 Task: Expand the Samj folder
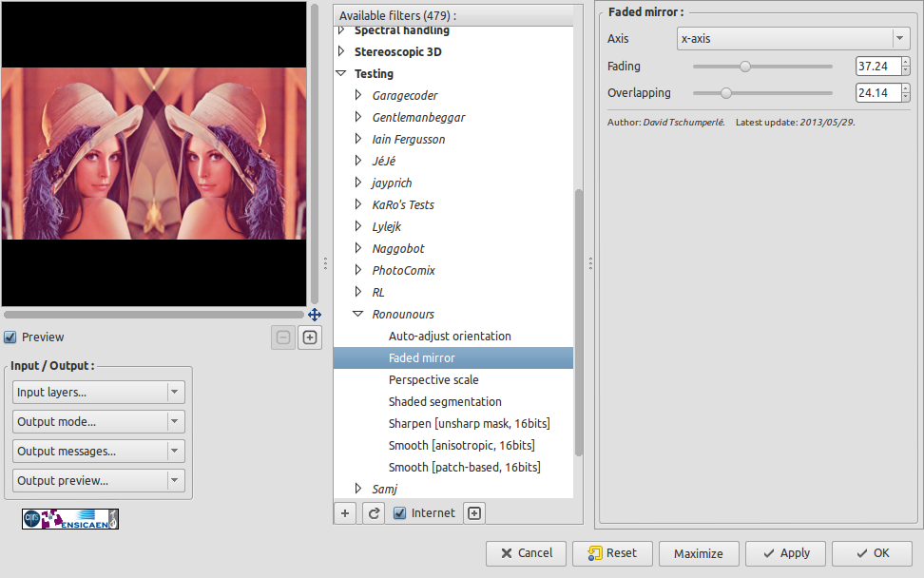pyautogui.click(x=358, y=489)
